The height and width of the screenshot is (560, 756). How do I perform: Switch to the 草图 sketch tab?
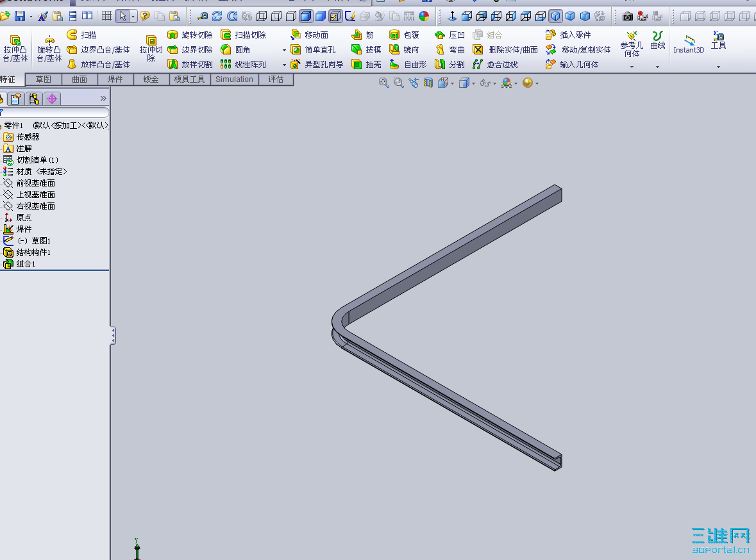click(x=44, y=79)
